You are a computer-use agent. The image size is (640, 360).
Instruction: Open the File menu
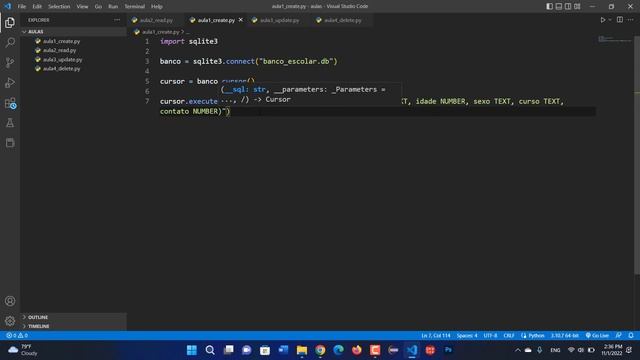(x=22, y=6)
